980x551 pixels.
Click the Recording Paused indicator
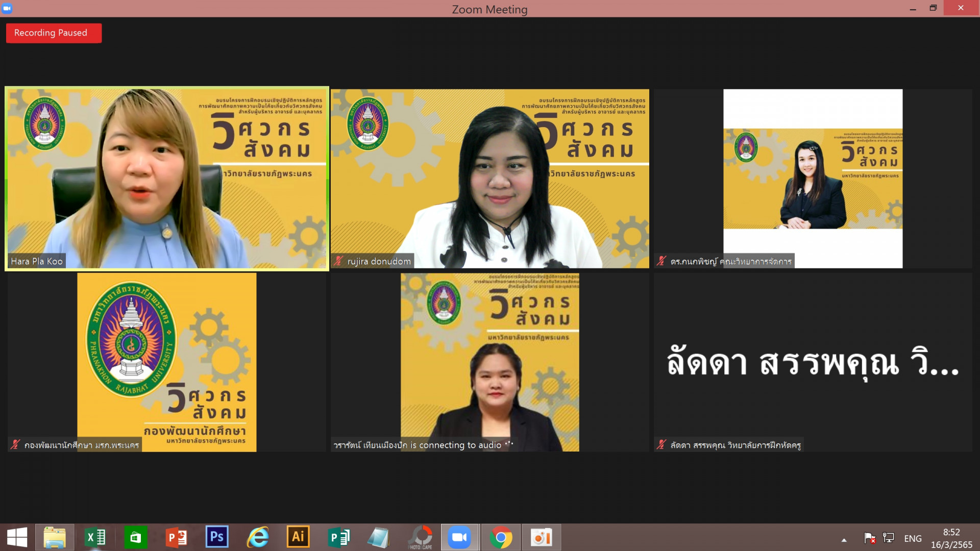click(x=53, y=33)
